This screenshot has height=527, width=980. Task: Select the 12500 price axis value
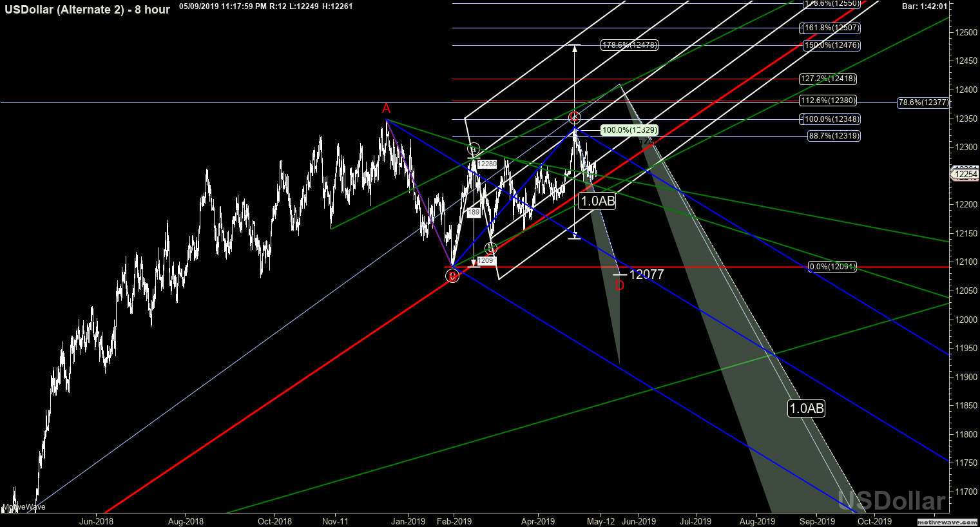(x=966, y=32)
